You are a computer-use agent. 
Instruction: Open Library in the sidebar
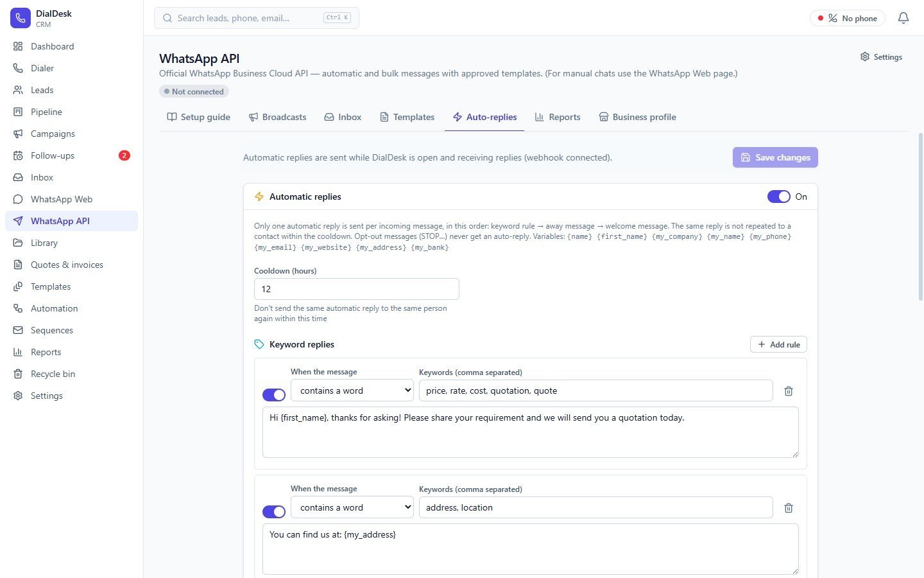pos(71,243)
